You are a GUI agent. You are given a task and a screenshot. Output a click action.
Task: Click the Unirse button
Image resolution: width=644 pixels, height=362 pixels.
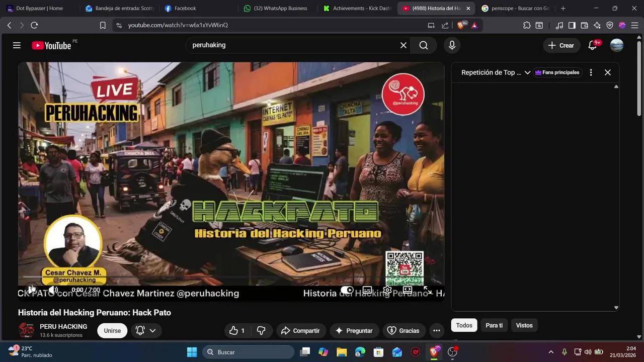(112, 331)
